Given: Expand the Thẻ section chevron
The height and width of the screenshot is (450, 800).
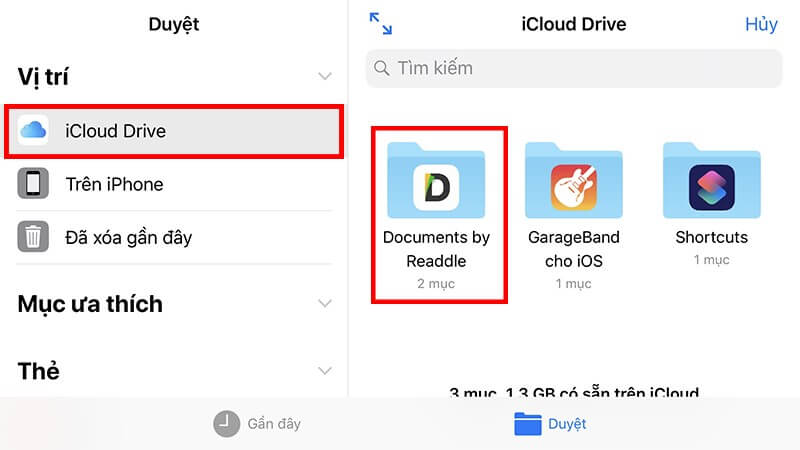Looking at the screenshot, I should point(324,371).
